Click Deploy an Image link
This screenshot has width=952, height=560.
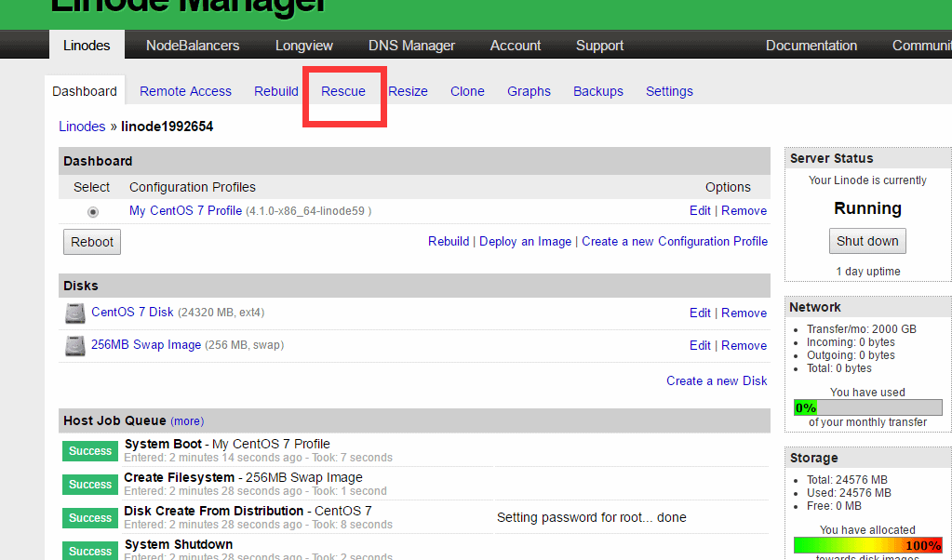(525, 242)
